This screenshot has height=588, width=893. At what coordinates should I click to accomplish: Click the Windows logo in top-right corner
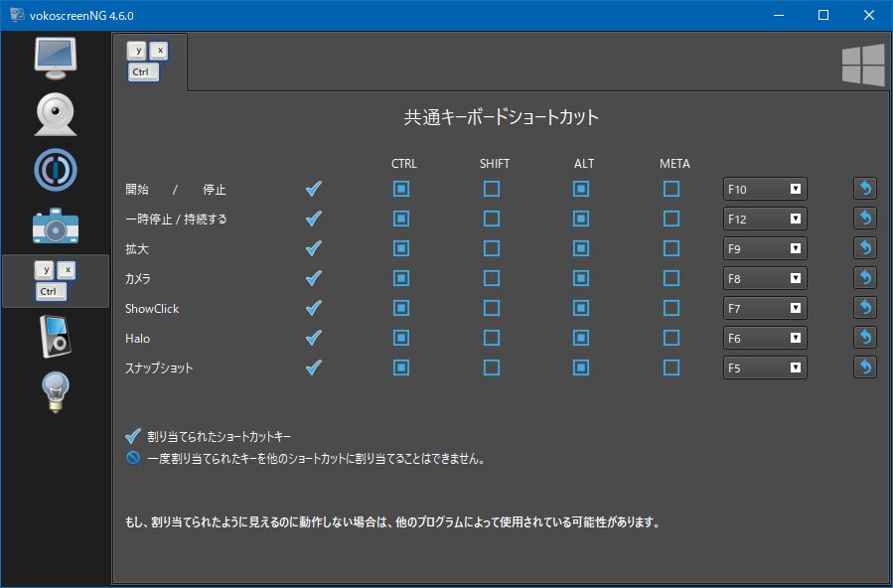(863, 65)
